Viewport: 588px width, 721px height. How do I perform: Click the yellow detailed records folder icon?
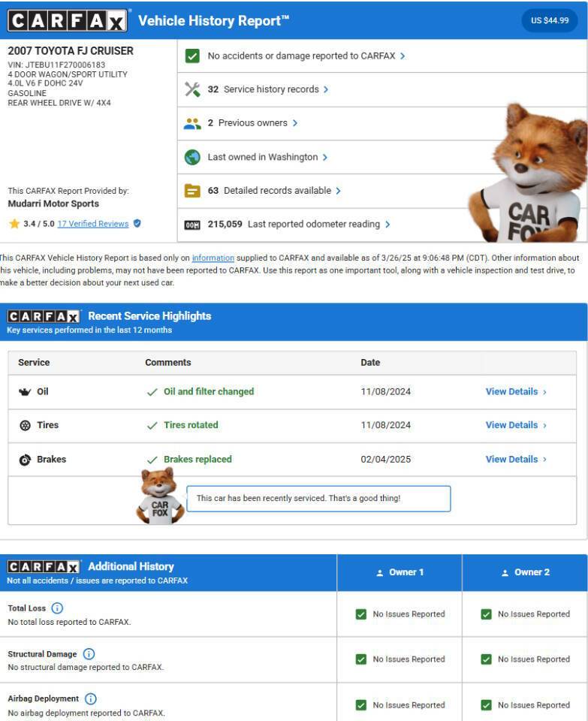tap(192, 190)
